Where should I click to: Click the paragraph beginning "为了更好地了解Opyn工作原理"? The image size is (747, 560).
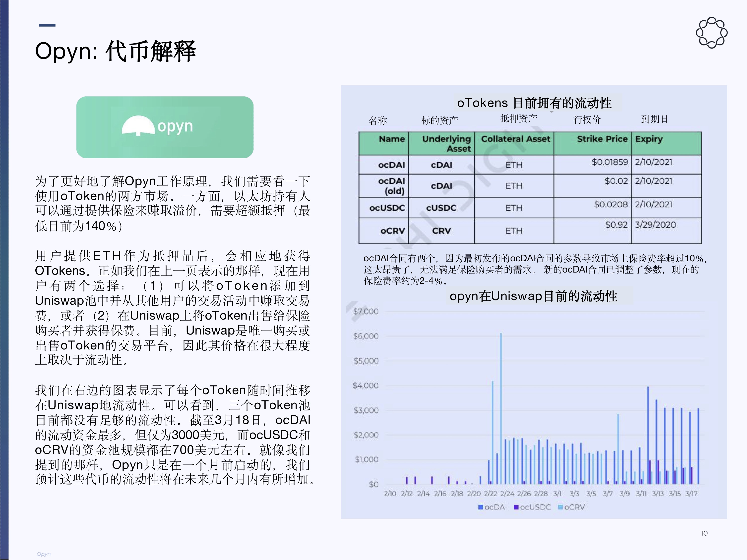tap(173, 204)
